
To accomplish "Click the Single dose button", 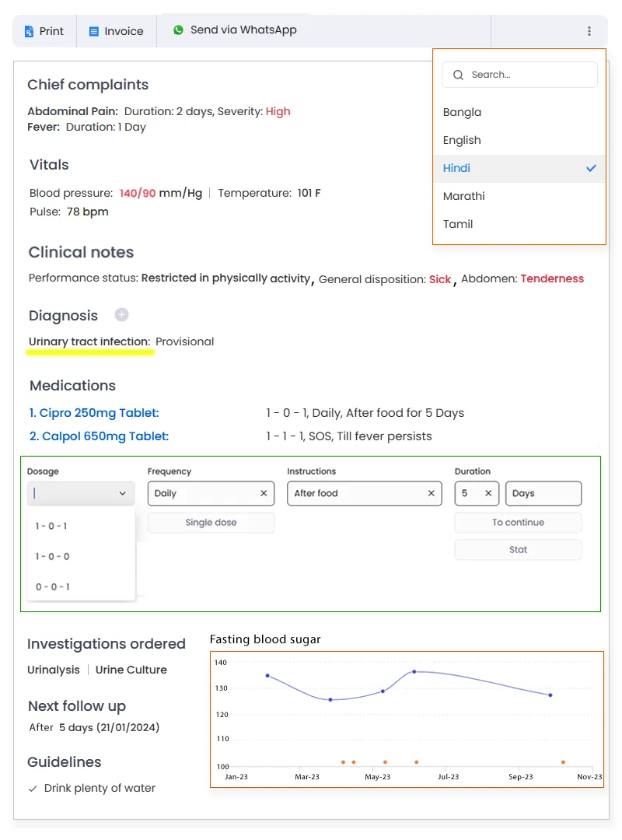I will pos(210,522).
